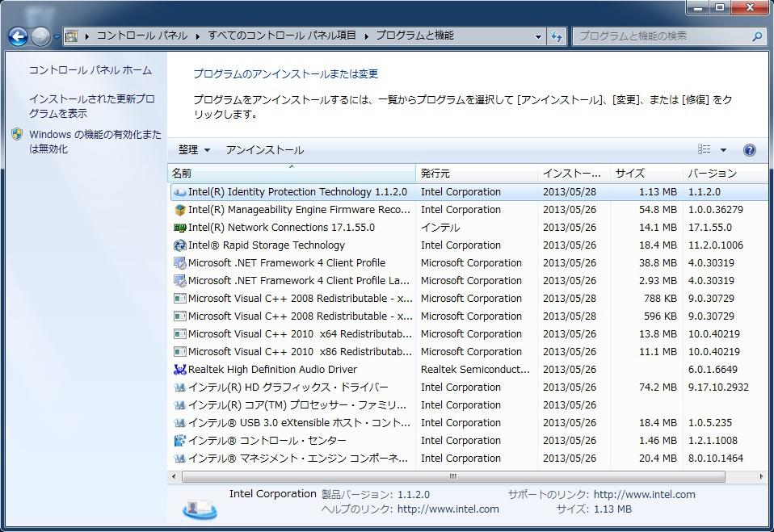Select インテル® コントロール・センター name
774x532 pixels.
267,440
